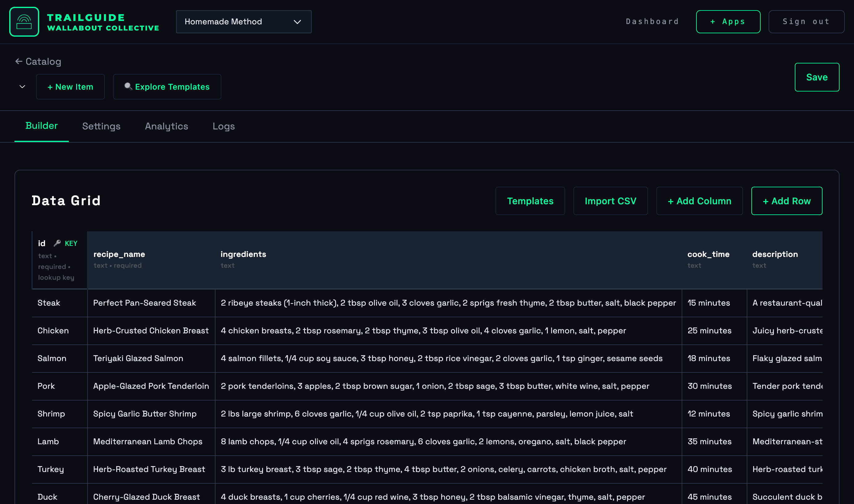The height and width of the screenshot is (504, 854).
Task: Click the back arrow next to Catalog
Action: tap(19, 62)
